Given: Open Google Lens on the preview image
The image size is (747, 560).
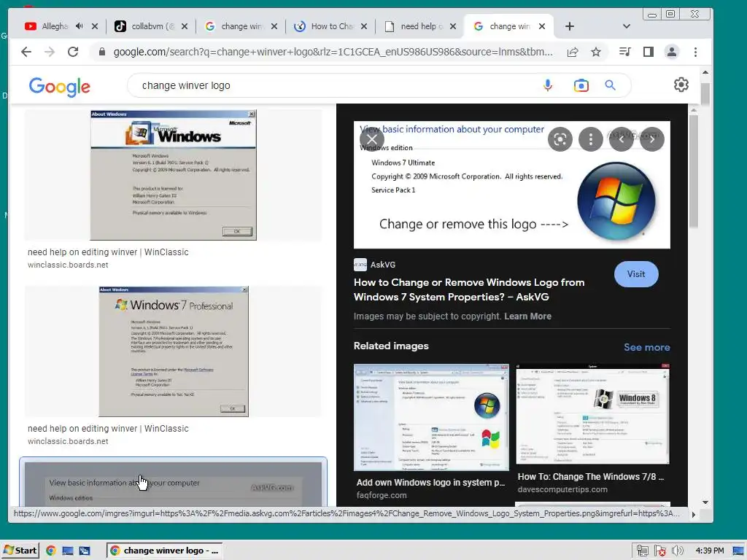Looking at the screenshot, I should [560, 139].
